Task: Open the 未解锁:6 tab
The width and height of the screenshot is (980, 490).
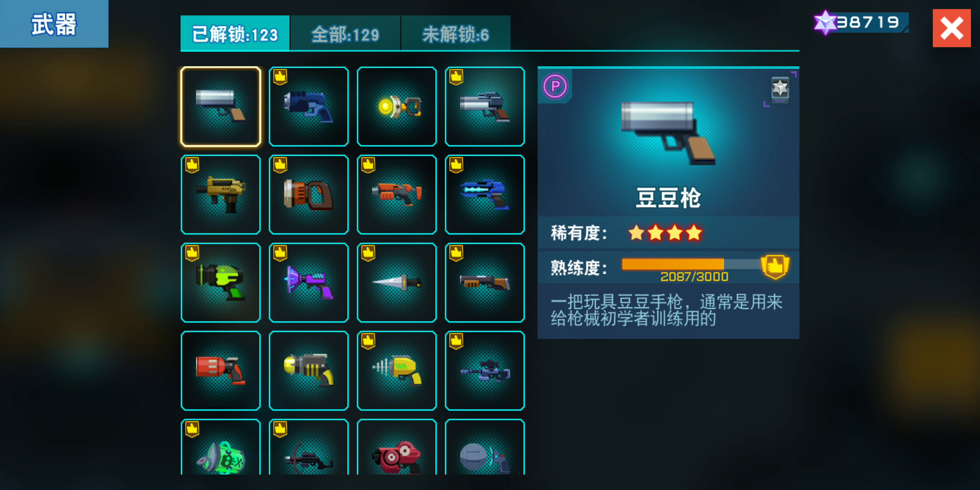Action: 456,33
